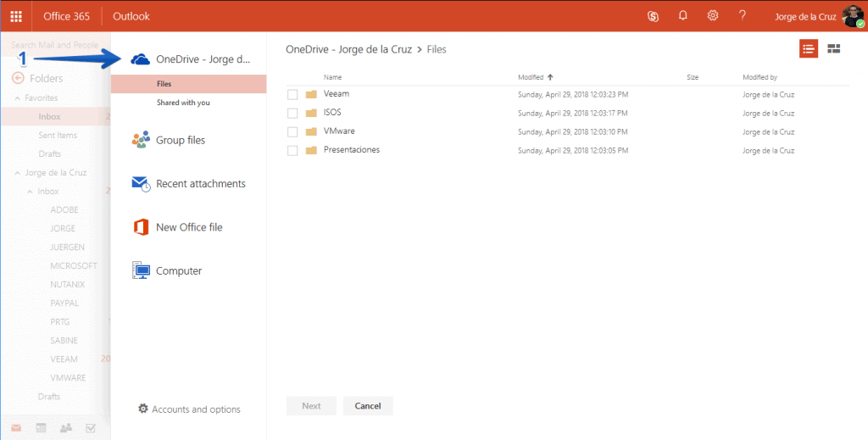Screen dimensions: 868x440
Task: Sort by Modified by column header
Action: pos(759,77)
